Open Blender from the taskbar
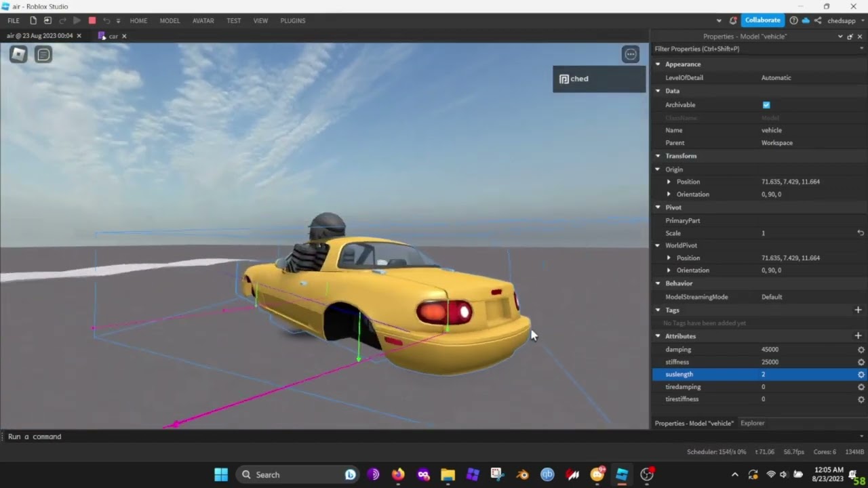868x488 pixels. (x=522, y=474)
